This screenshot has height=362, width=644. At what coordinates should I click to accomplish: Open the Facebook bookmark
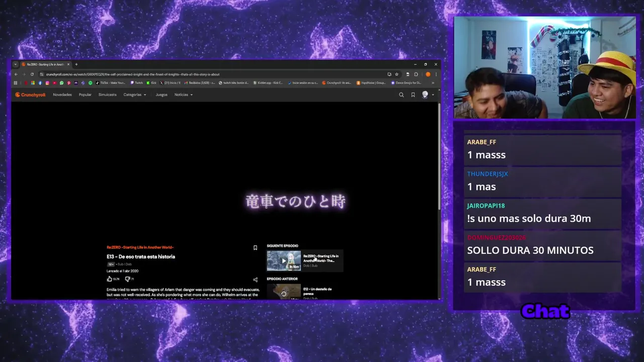[40, 83]
